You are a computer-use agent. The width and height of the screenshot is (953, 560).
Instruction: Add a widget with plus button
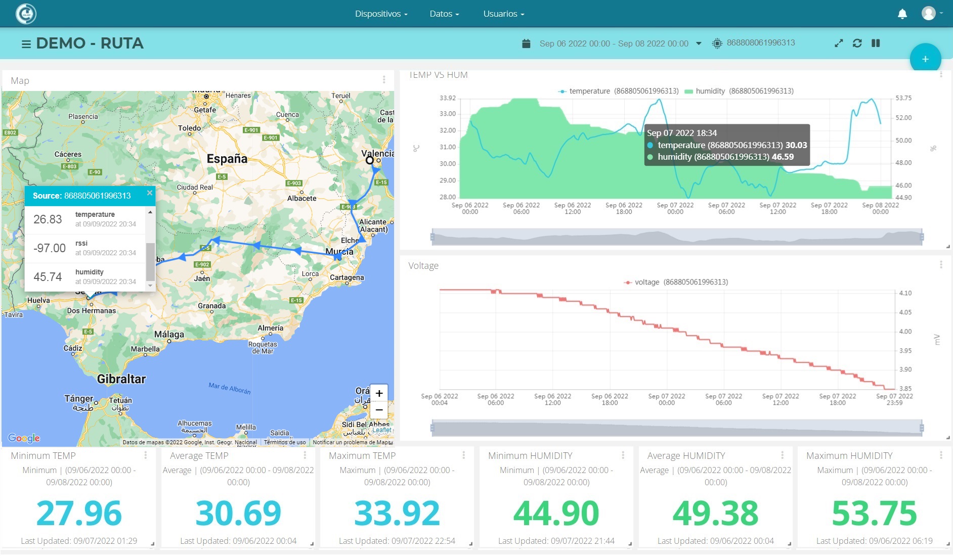[x=925, y=59]
